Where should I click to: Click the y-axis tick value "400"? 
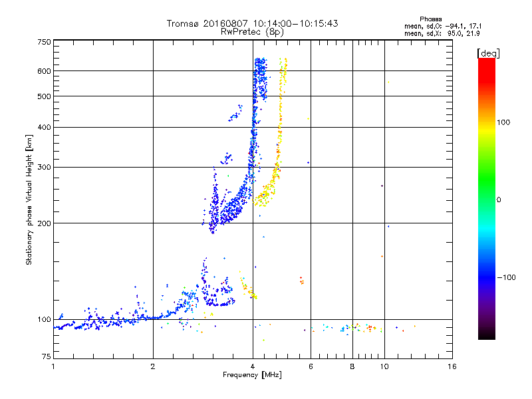pyautogui.click(x=44, y=128)
